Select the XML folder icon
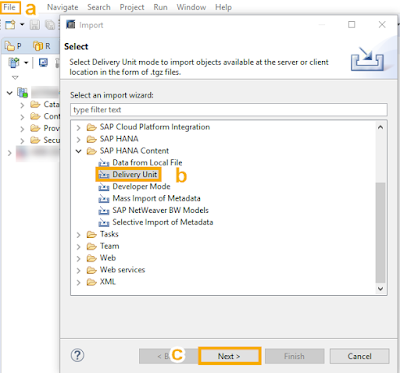Image resolution: width=400 pixels, height=373 pixels. coord(92,282)
